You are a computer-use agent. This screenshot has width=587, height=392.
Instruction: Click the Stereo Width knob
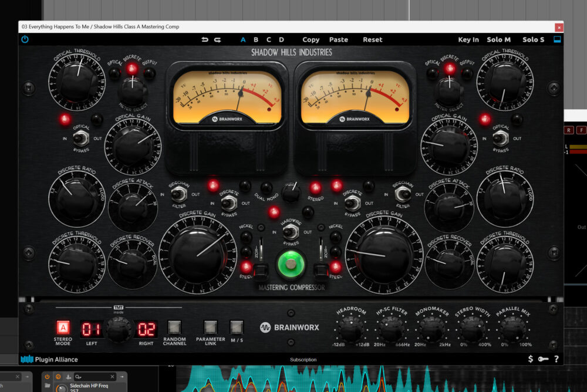473,328
